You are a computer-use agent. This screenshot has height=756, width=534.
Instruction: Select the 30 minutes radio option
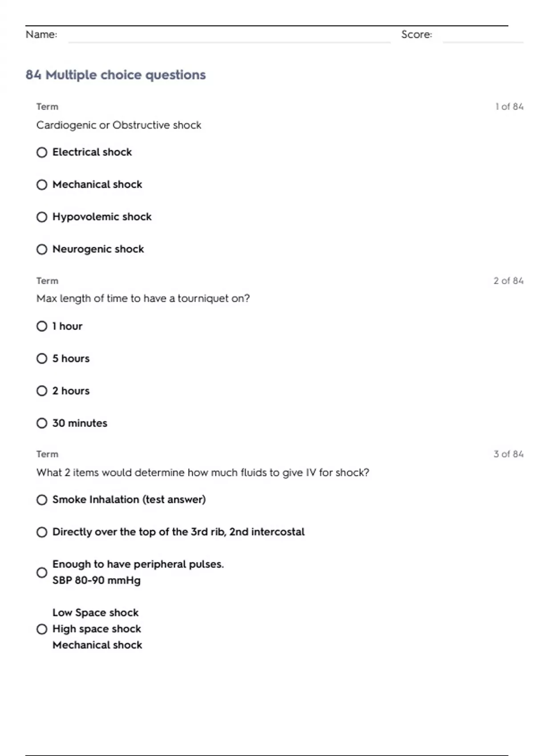[x=42, y=423]
